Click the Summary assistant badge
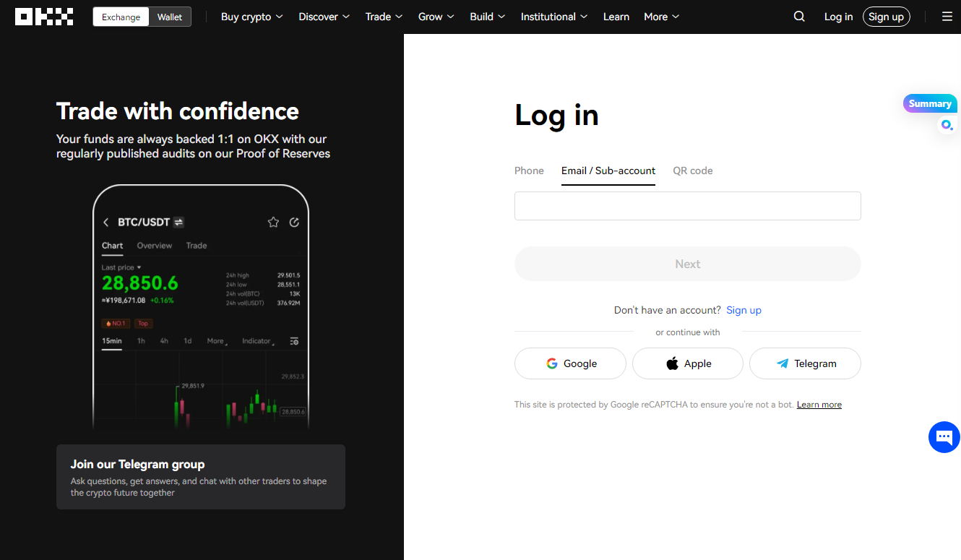The height and width of the screenshot is (560, 961). (x=930, y=103)
